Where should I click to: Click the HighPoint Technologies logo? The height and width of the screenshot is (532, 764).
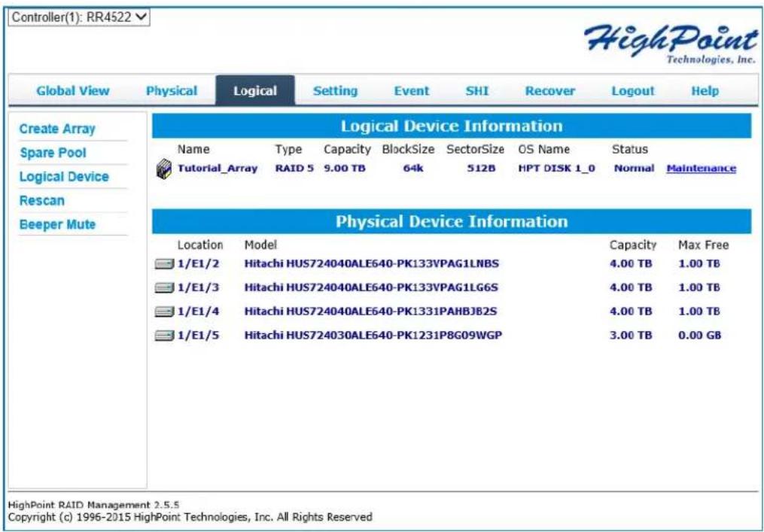(671, 44)
